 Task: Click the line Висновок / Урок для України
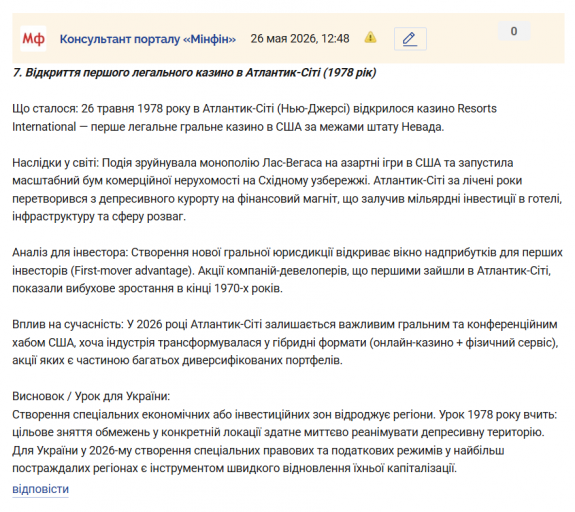tap(91, 396)
